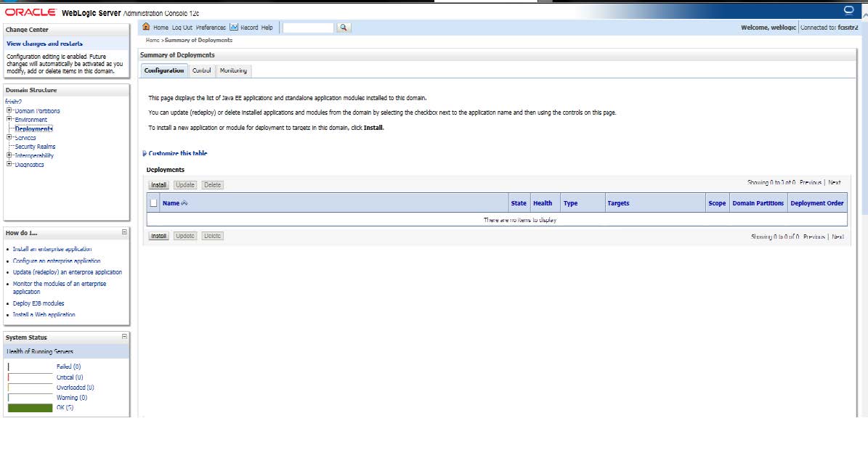
Task: Toggle the select-all checkbox in Deployments table
Action: coord(153,203)
